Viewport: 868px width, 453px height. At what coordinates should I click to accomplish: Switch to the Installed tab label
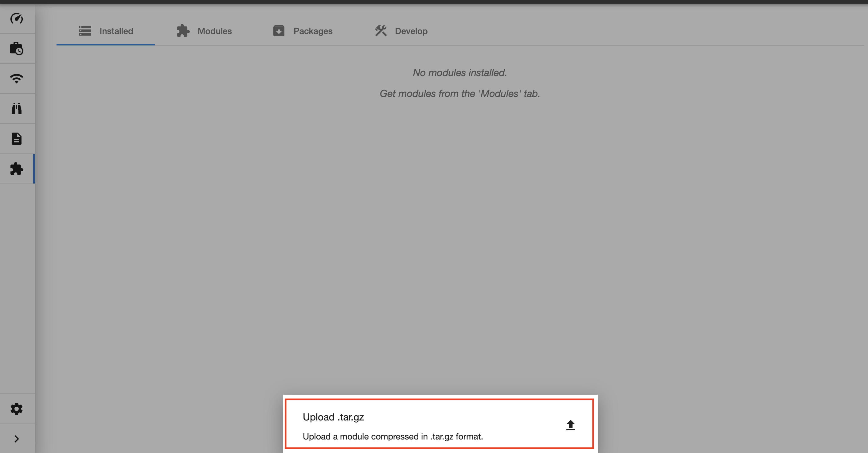[x=116, y=31]
